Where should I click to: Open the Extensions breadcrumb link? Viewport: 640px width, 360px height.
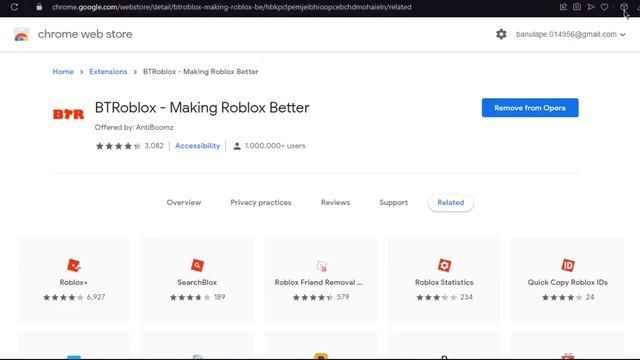[108, 71]
